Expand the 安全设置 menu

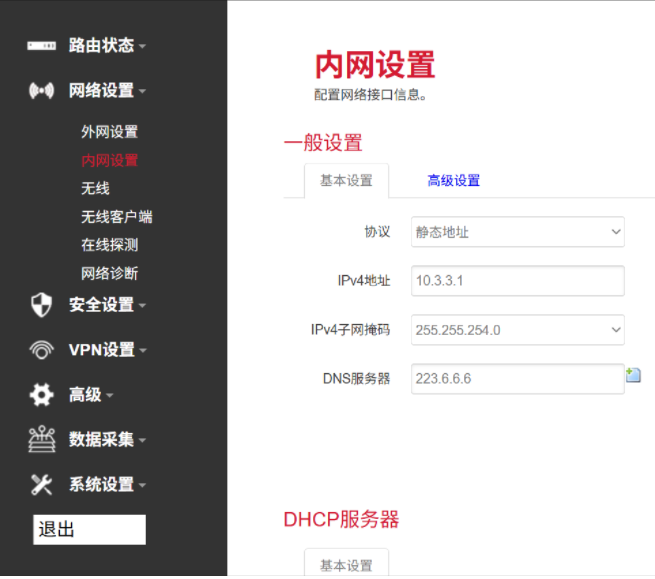[x=107, y=305]
